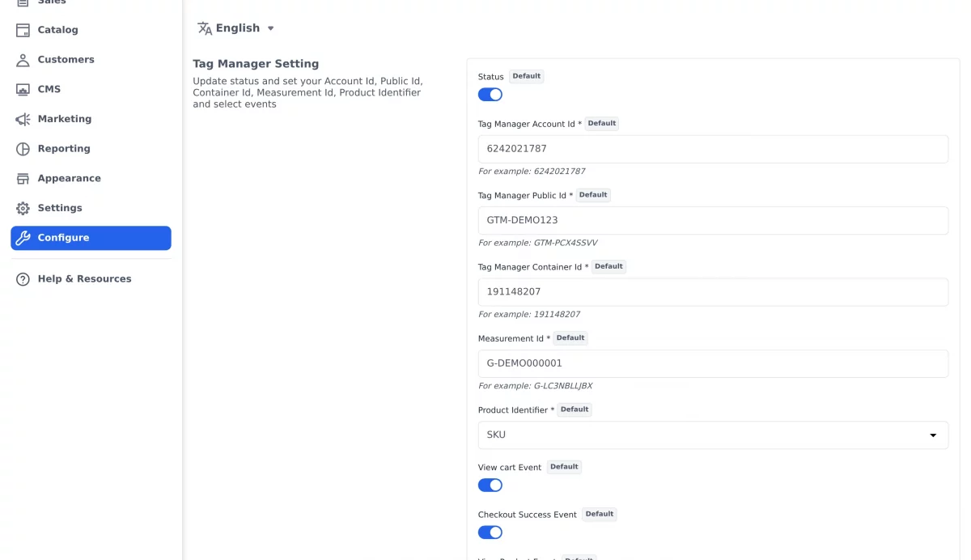
Task: Open the Catalog menu
Action: 91,30
